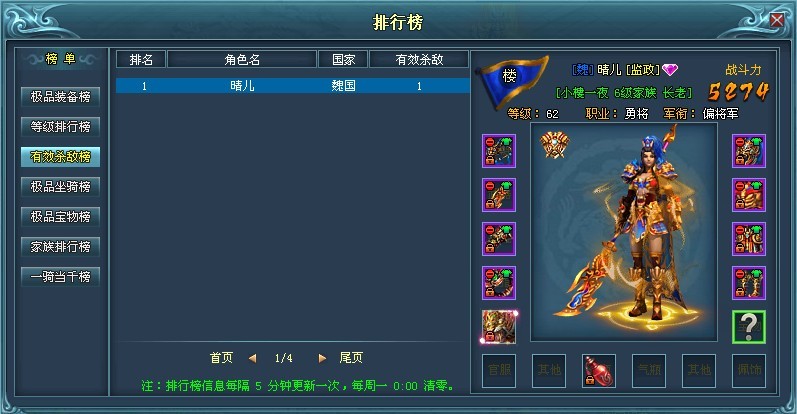Select the empty 官服 slot

point(499,371)
